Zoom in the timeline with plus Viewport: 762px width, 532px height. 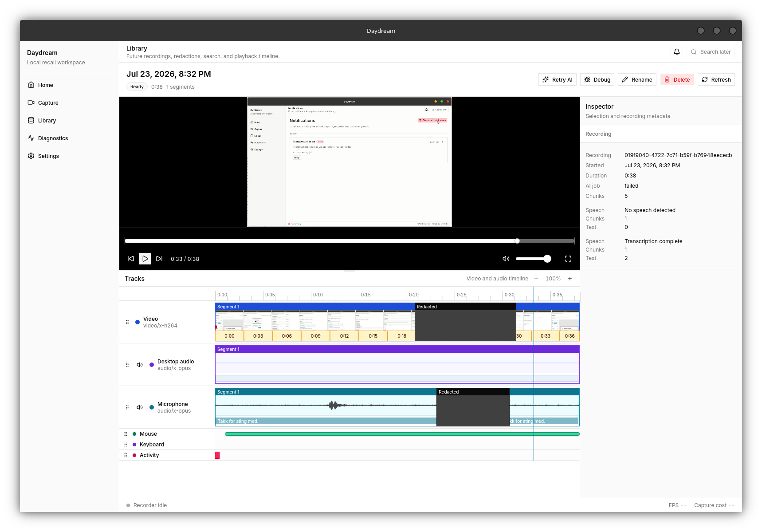point(570,279)
